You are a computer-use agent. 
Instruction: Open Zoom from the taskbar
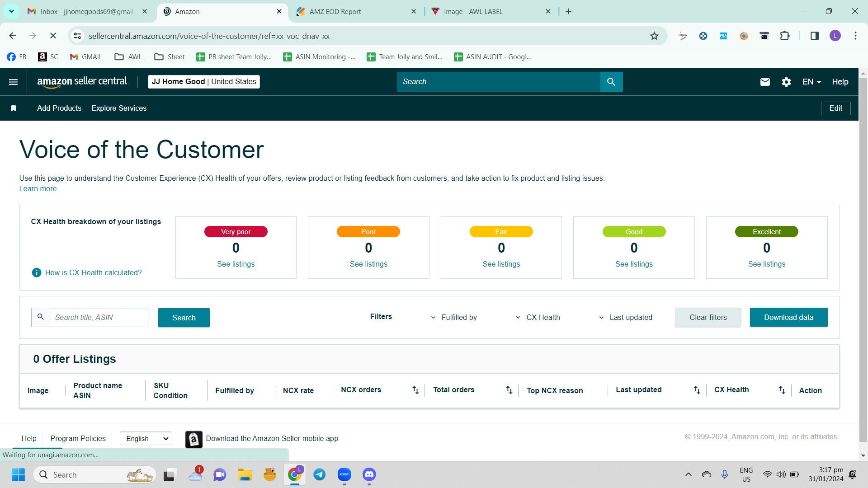pyautogui.click(x=344, y=474)
